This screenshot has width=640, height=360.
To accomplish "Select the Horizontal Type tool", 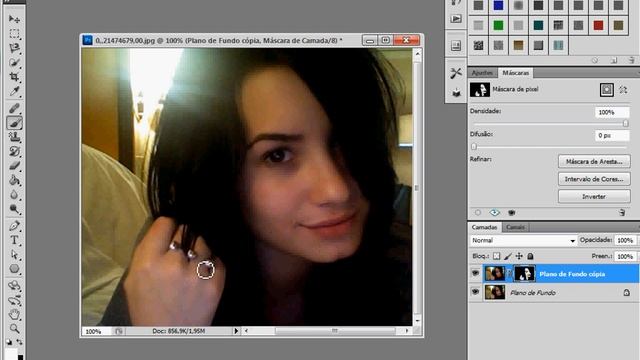I will tap(14, 240).
